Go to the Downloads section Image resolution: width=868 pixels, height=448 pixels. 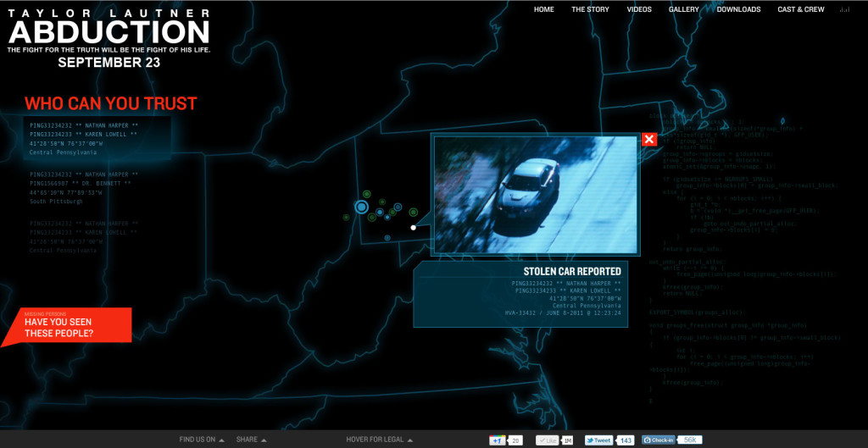tap(738, 9)
